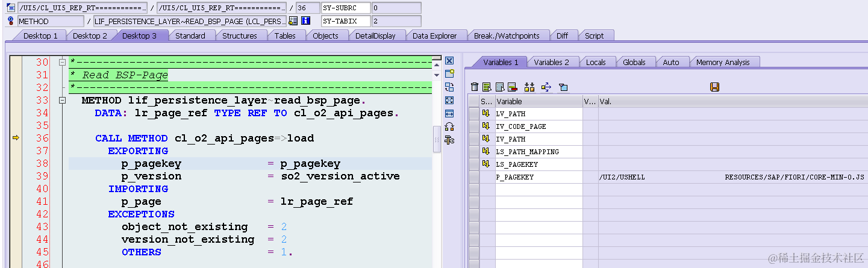Click the horizontal maximize icon beside editor
Screen dimensions: 868x268
449,113
